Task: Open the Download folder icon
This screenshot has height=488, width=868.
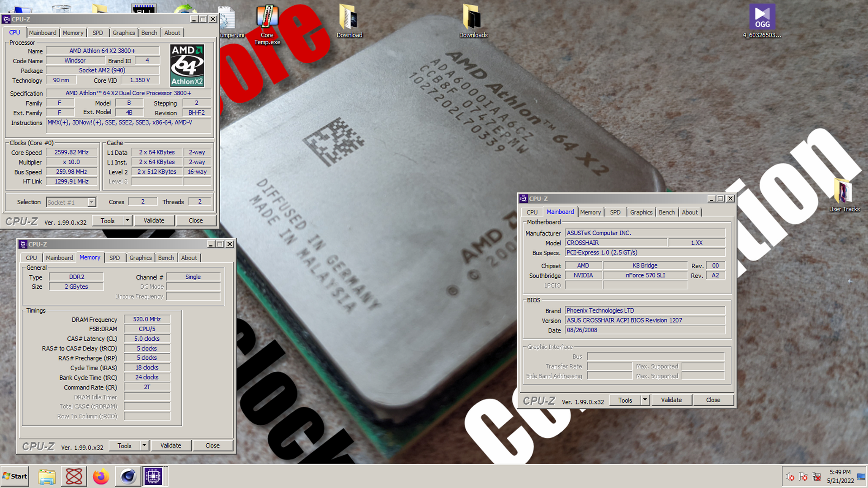Action: [x=349, y=21]
